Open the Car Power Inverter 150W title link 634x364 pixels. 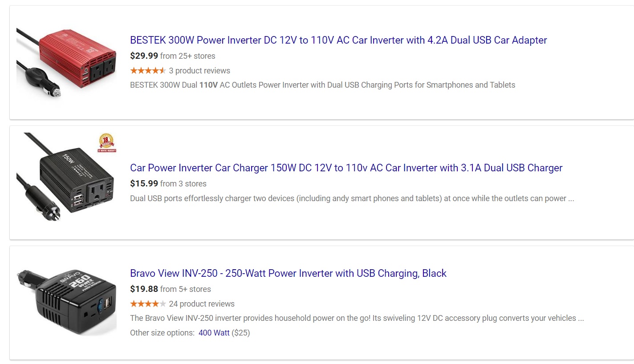click(x=346, y=168)
